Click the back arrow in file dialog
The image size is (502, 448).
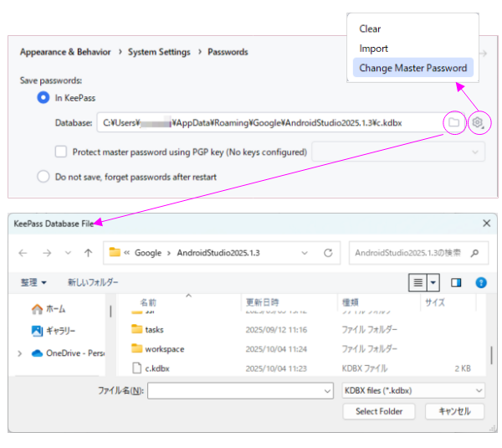pyautogui.click(x=23, y=252)
